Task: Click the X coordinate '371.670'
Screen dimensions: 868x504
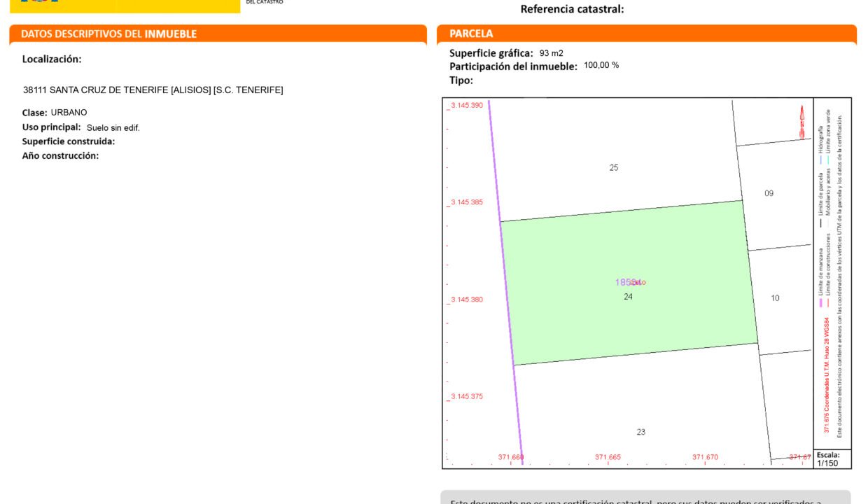Action: pos(705,457)
